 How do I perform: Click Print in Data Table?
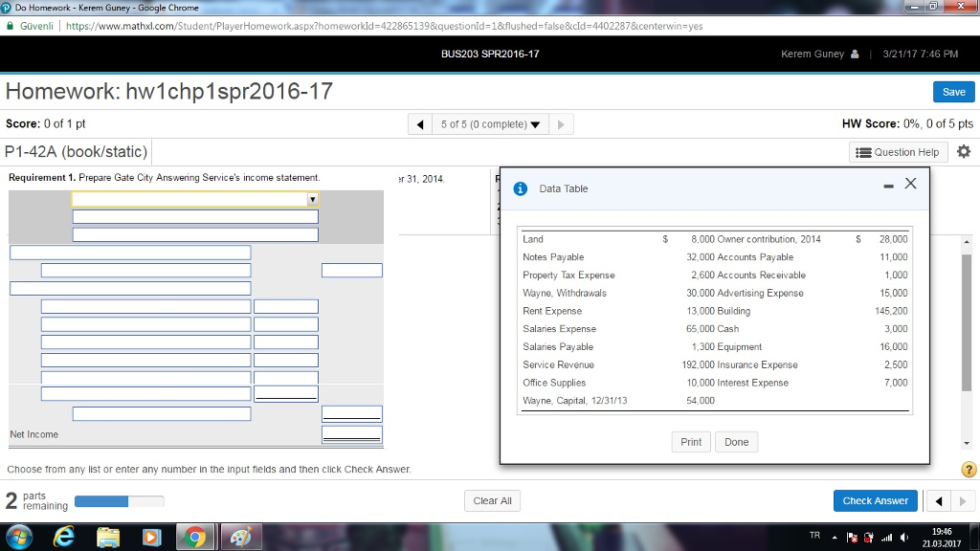[691, 442]
